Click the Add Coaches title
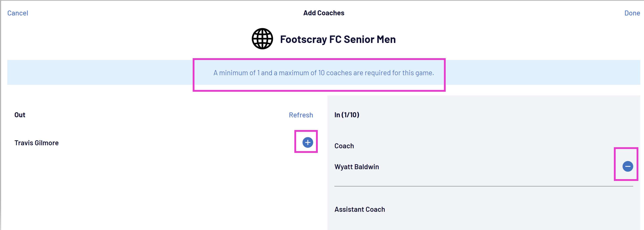The width and height of the screenshot is (644, 230). [x=323, y=13]
